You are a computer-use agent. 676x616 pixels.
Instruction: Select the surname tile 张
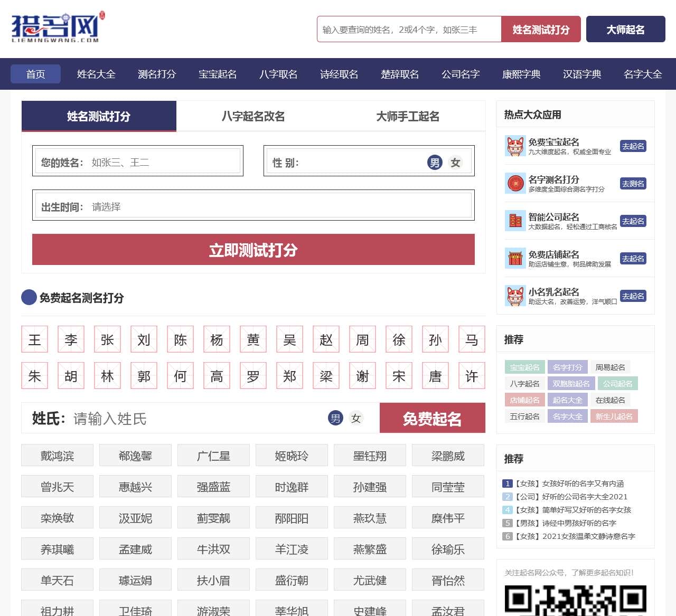coord(107,339)
